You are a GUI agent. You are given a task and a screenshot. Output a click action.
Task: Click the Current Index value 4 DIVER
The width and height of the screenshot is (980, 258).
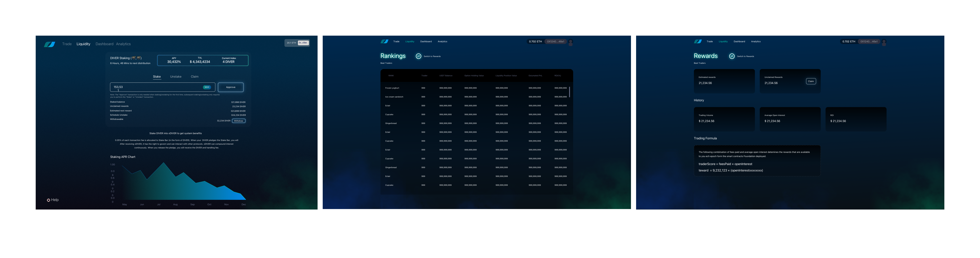[229, 62]
